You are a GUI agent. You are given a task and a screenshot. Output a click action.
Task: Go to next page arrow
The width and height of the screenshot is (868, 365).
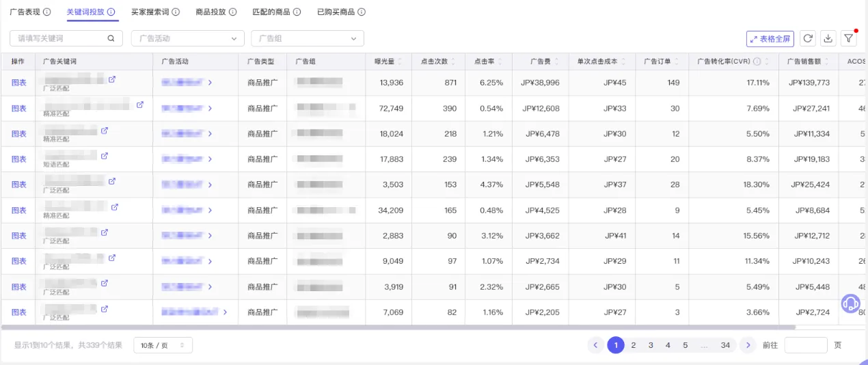click(748, 345)
